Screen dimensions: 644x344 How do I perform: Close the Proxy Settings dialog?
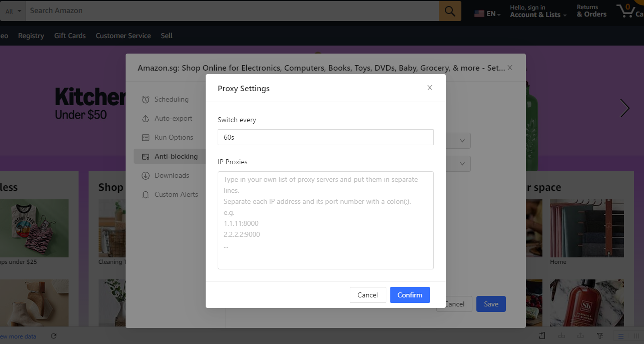point(429,88)
